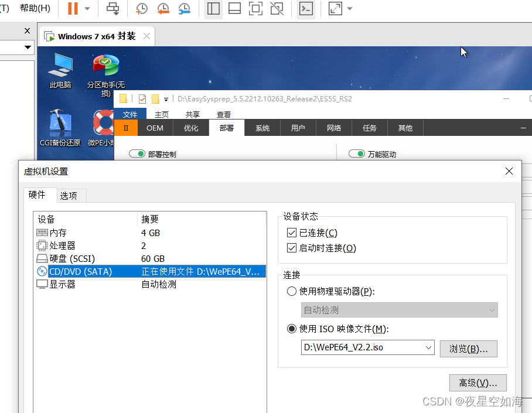This screenshot has height=413, width=532.
Task: Select the 选项 tab
Action: [x=71, y=196]
